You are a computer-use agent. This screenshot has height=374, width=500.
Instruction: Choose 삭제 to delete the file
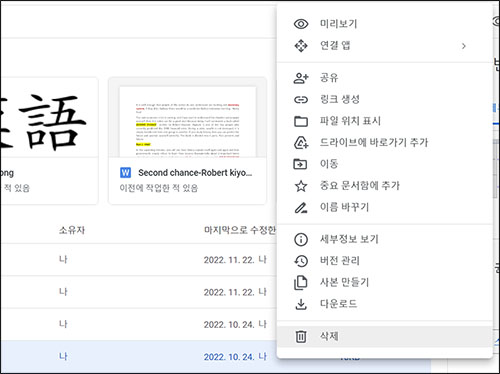[x=385, y=336]
